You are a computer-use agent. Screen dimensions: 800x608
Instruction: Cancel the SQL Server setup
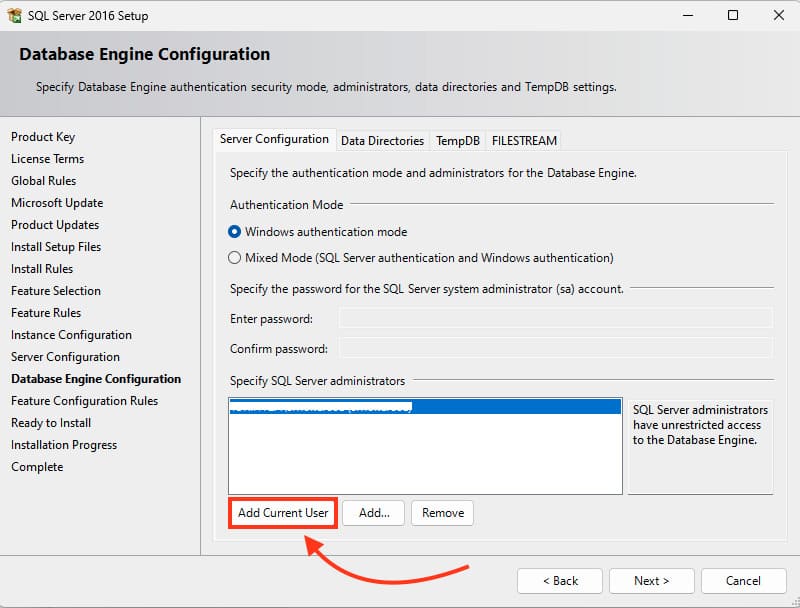click(x=743, y=581)
